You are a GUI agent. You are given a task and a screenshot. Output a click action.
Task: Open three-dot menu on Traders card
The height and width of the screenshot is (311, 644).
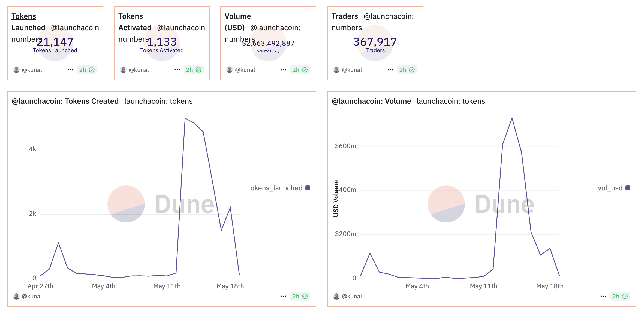click(390, 70)
